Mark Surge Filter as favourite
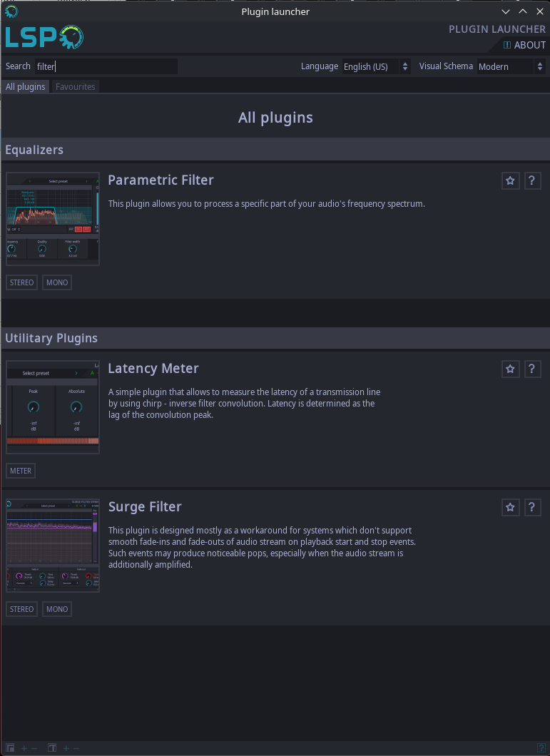The width and height of the screenshot is (550, 756). tap(510, 508)
